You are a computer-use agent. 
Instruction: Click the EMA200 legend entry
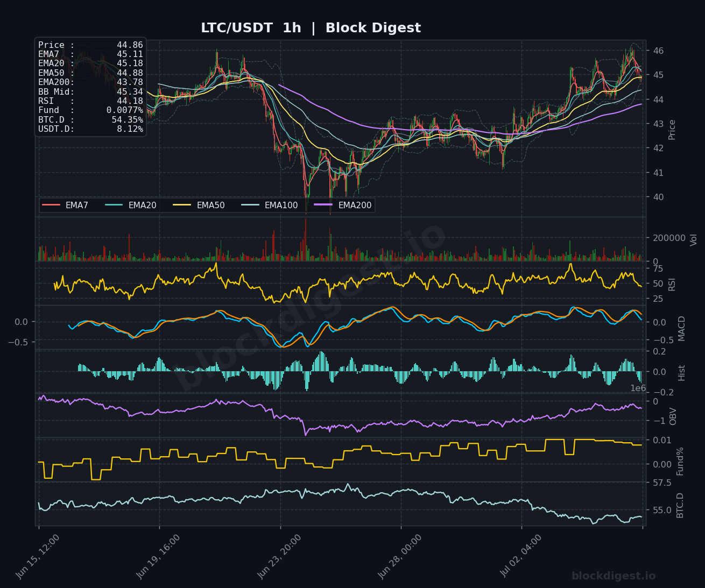pyautogui.click(x=343, y=206)
